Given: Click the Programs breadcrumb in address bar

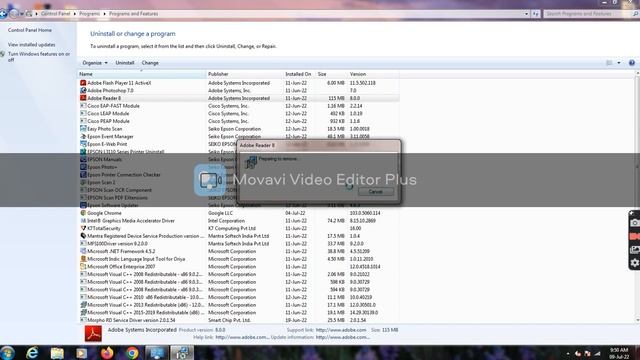Looking at the screenshot, I should pos(89,14).
